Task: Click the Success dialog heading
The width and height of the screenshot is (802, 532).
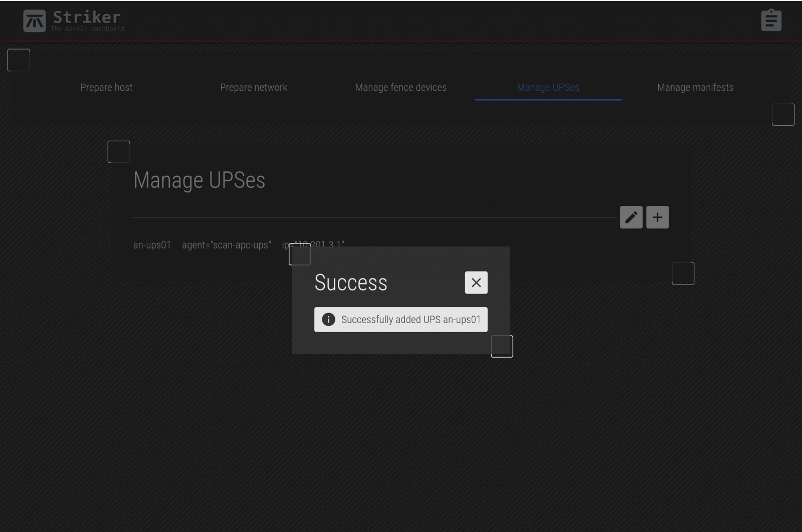Action: click(351, 283)
